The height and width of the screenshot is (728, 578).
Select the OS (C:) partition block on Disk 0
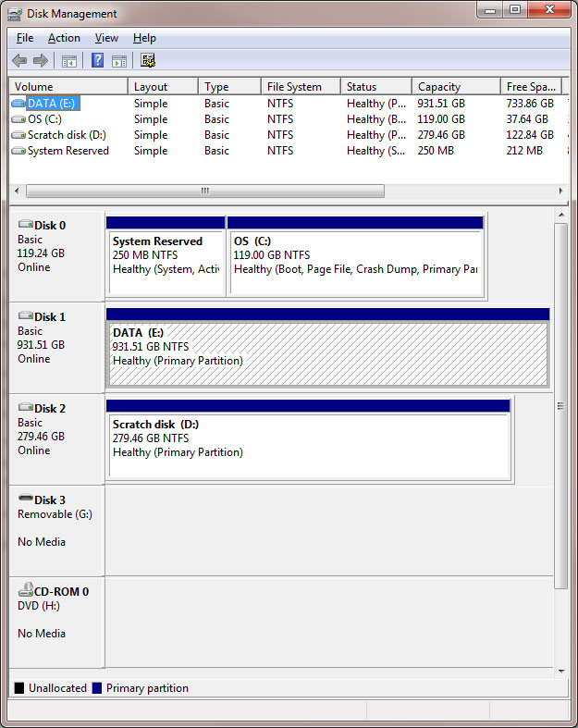[x=355, y=262]
